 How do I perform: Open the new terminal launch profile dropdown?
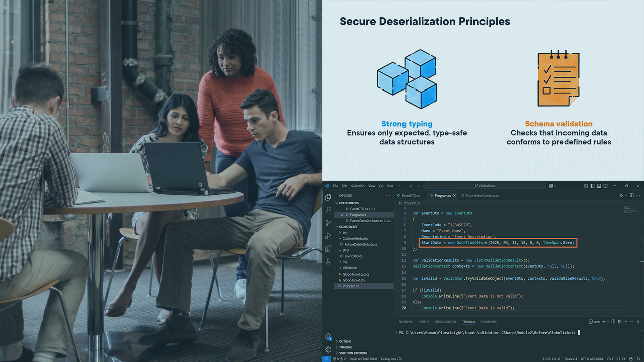click(609, 322)
